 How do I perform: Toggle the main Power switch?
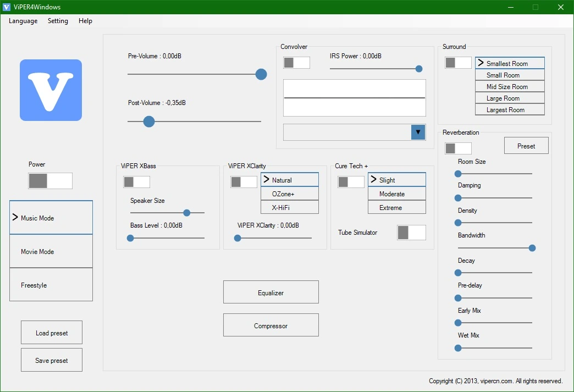(x=50, y=181)
